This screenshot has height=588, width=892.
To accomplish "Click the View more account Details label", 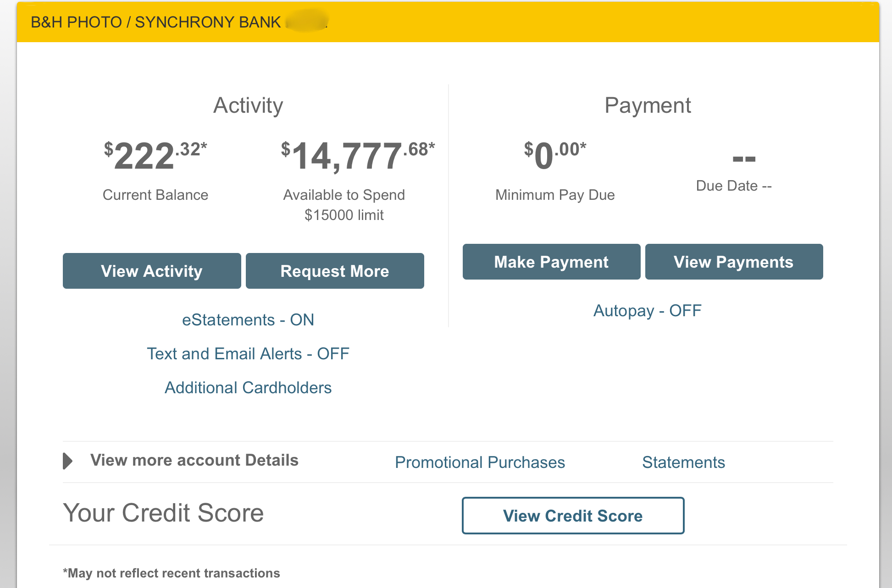I will click(x=194, y=460).
